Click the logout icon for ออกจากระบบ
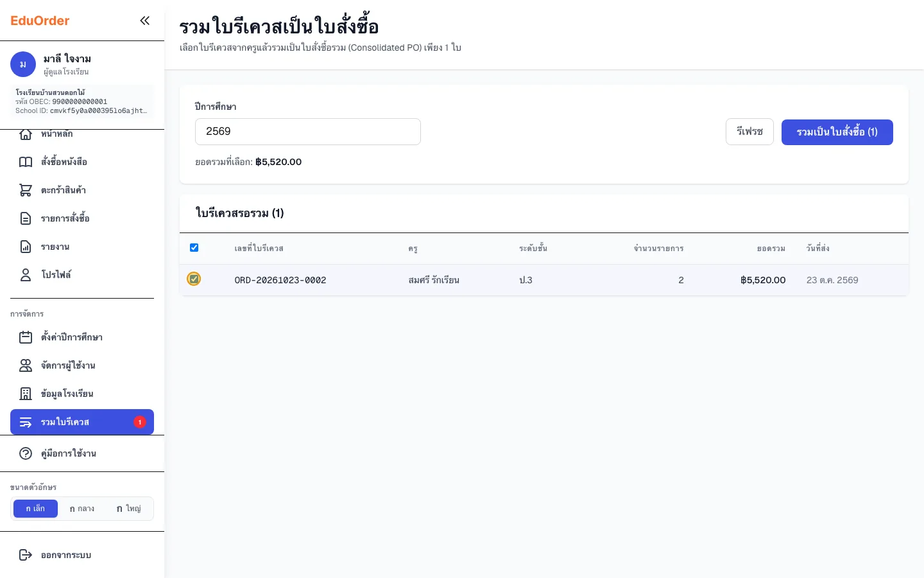The image size is (924, 578). point(26,555)
